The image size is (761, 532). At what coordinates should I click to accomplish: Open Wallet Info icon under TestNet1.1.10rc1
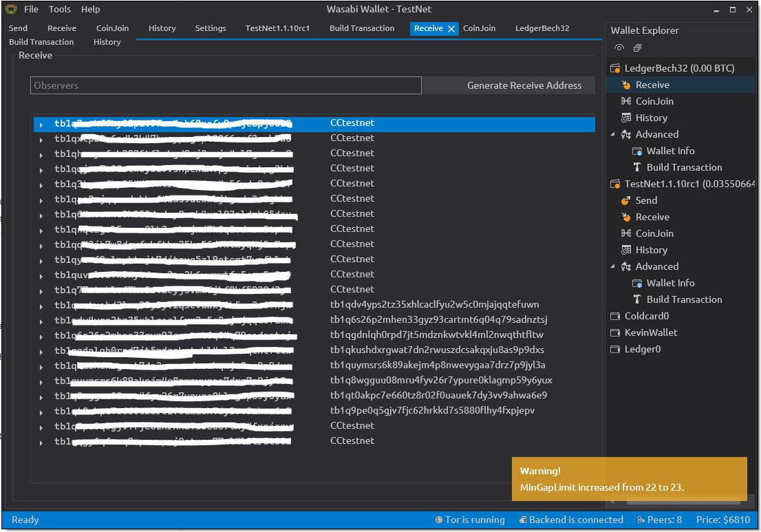point(636,283)
